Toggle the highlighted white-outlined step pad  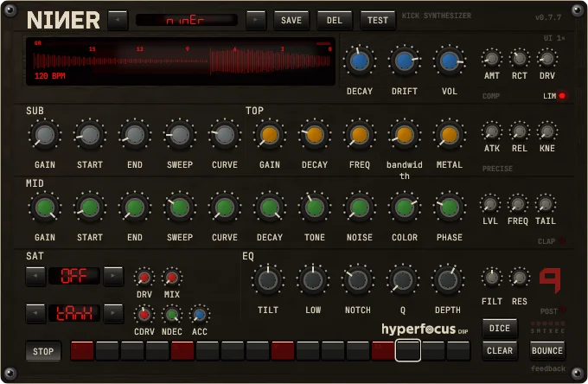408,350
